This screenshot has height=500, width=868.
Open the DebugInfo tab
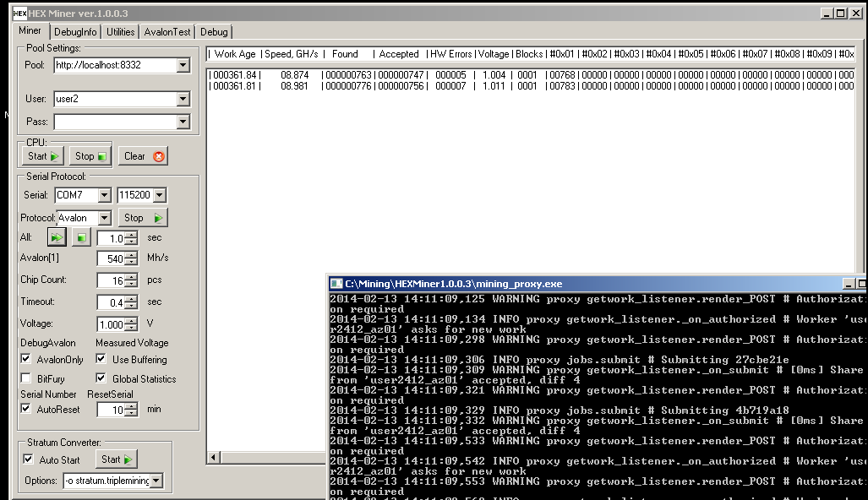(x=75, y=32)
